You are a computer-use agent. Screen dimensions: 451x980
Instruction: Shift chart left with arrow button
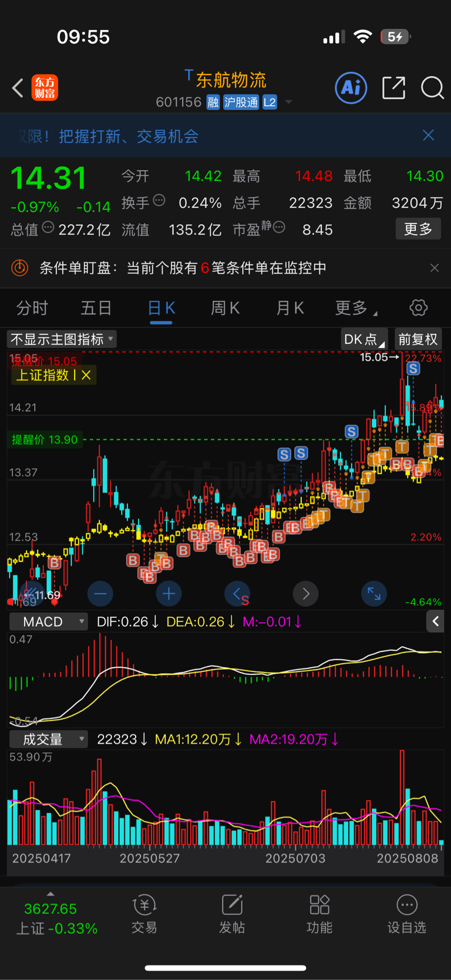237,594
